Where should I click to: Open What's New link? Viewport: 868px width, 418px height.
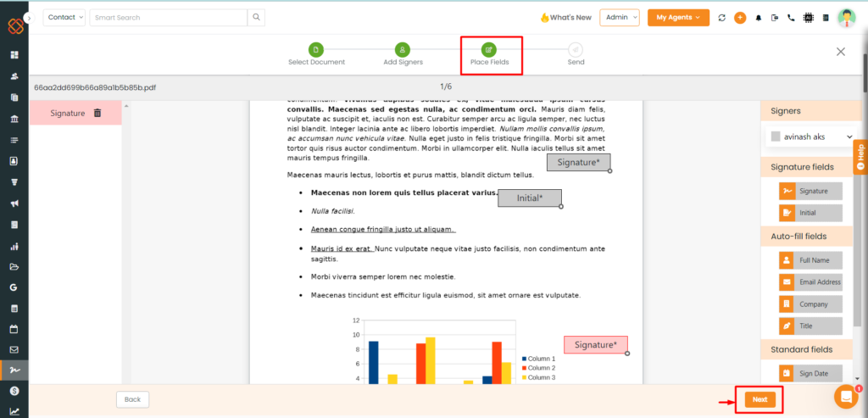pyautogui.click(x=565, y=17)
